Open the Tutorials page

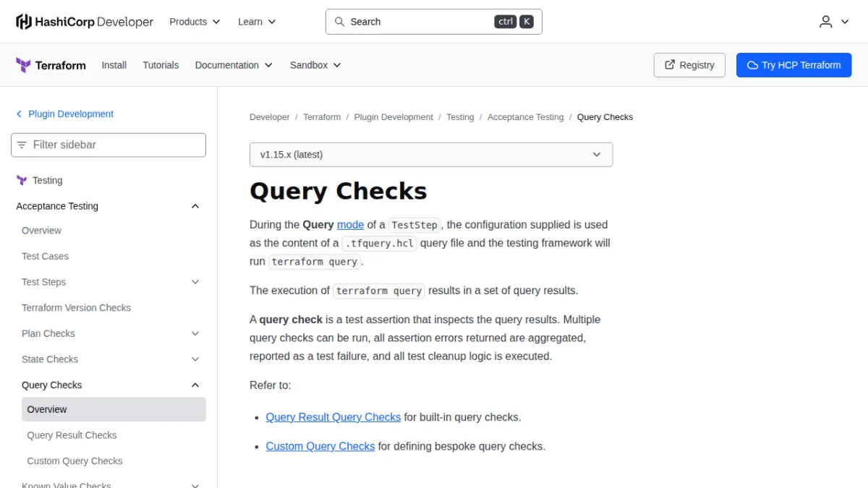pyautogui.click(x=161, y=65)
